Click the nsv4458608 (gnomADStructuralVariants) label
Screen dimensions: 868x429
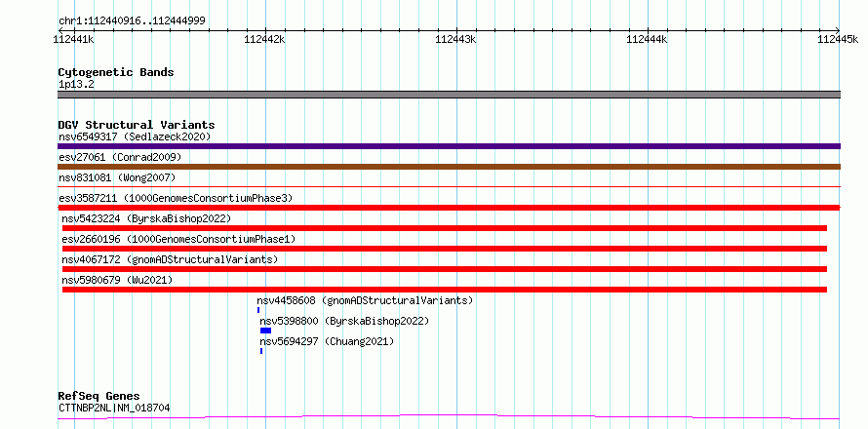[365, 300]
